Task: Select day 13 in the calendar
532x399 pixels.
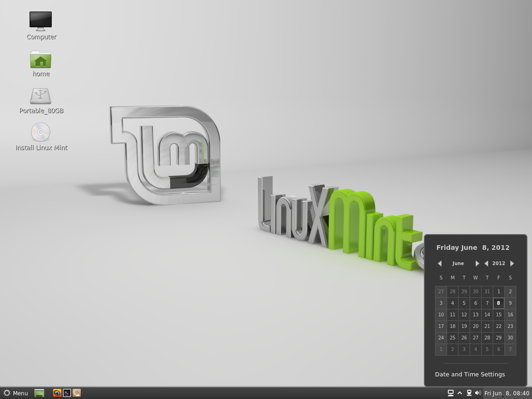Action: point(476,314)
